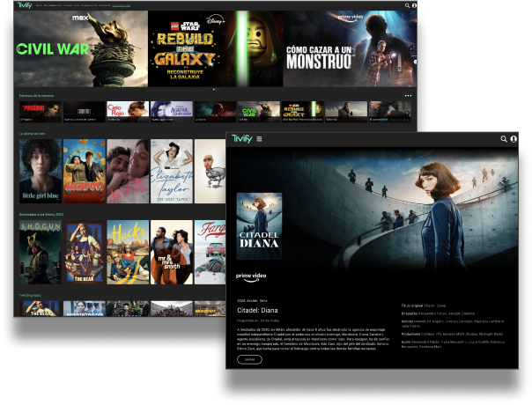Open the LEGO Star Wars Rebuild the Galaxy banner
Viewport: 532px width, 405px height.
(x=216, y=48)
